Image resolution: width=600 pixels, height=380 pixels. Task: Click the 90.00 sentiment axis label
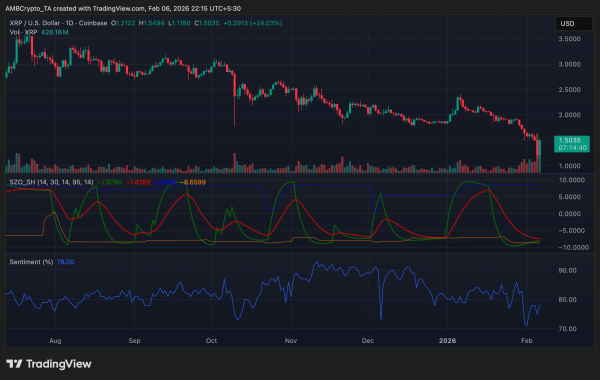tap(567, 271)
